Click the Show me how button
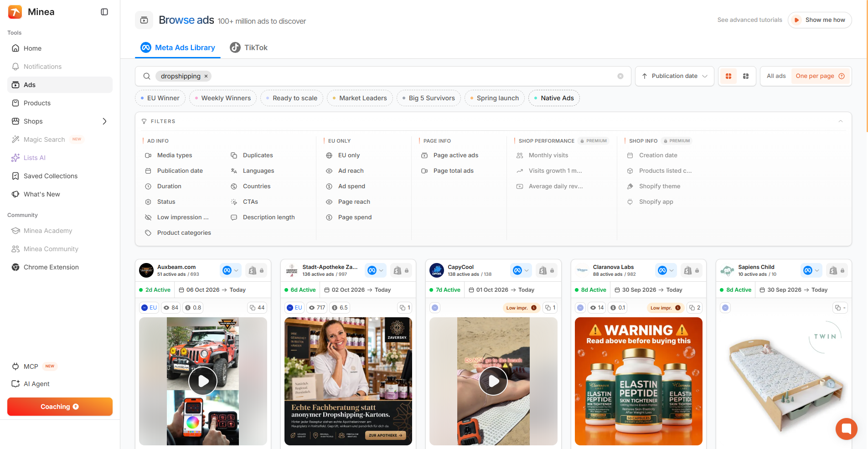The height and width of the screenshot is (449, 868). [820, 20]
